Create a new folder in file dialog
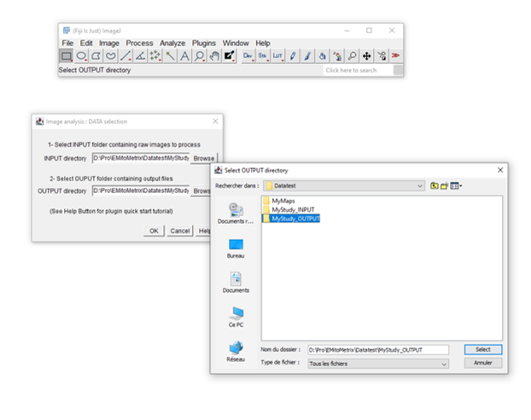 444,185
